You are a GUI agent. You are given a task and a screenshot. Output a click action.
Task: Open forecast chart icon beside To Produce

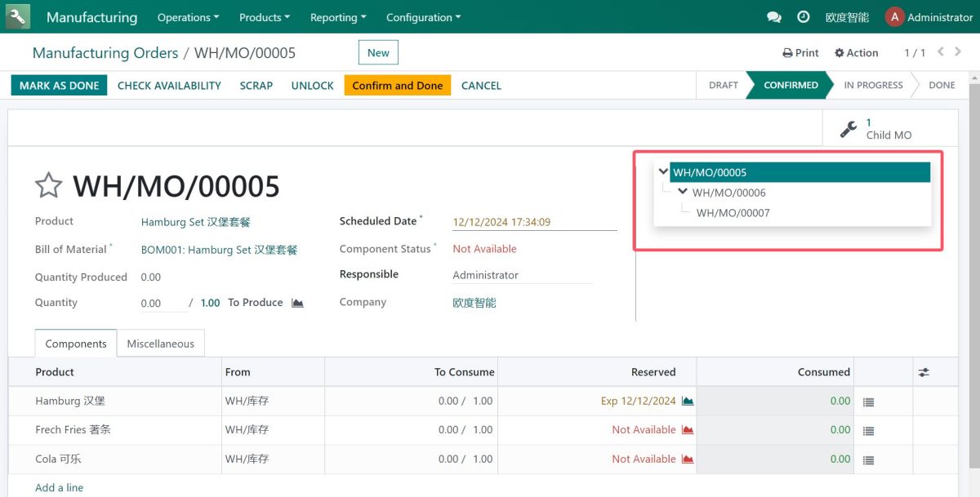[297, 303]
